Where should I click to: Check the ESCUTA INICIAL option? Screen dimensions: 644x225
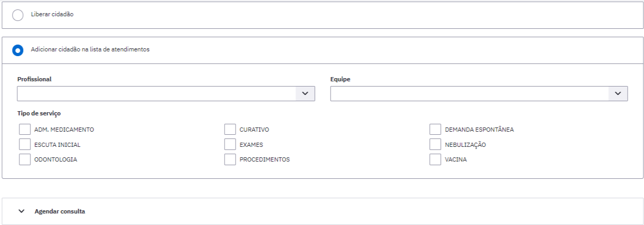(x=25, y=144)
